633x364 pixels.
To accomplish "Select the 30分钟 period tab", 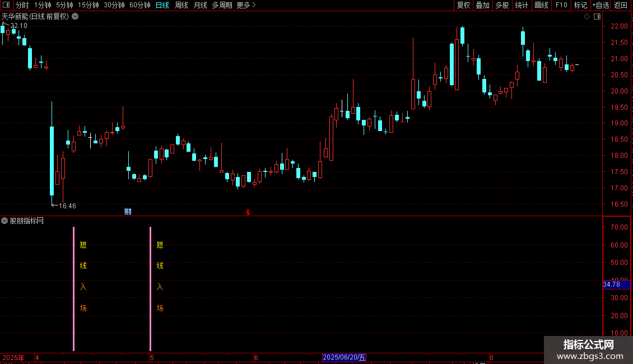I will [x=114, y=5].
